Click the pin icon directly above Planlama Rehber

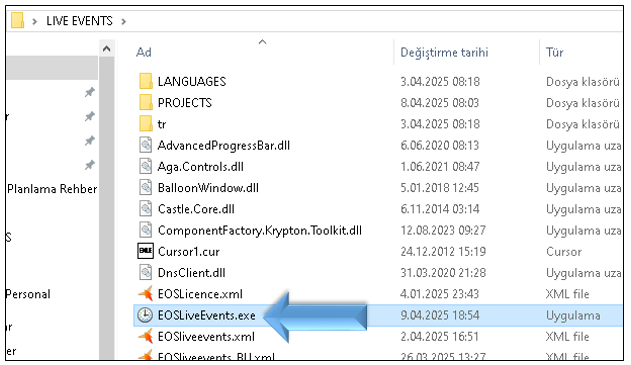click(89, 165)
